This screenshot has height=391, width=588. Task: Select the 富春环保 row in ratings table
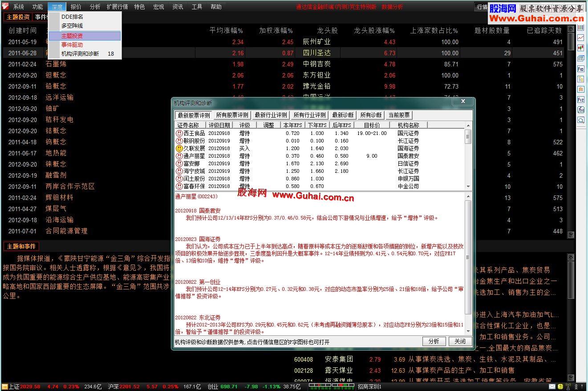[320, 186]
